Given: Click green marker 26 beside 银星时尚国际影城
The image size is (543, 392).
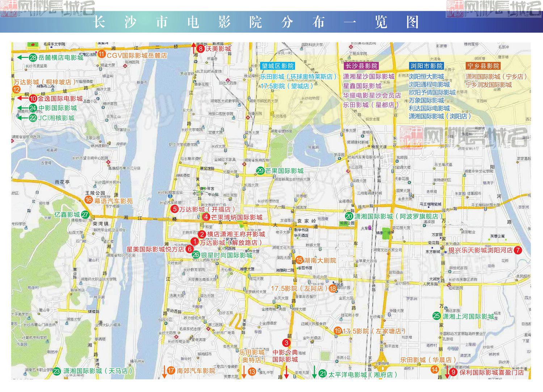Looking at the screenshot, I should (196, 255).
